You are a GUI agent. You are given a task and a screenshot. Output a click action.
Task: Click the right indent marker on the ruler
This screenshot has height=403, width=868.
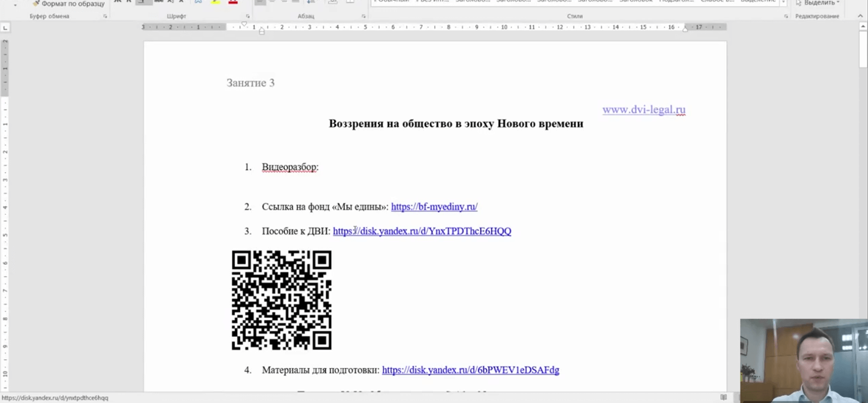point(685,29)
